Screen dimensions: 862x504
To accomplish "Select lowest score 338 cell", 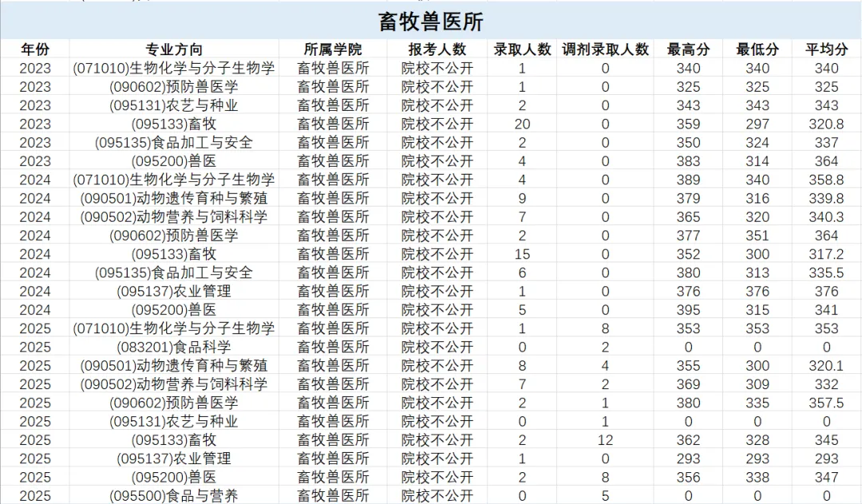I will coord(757,477).
